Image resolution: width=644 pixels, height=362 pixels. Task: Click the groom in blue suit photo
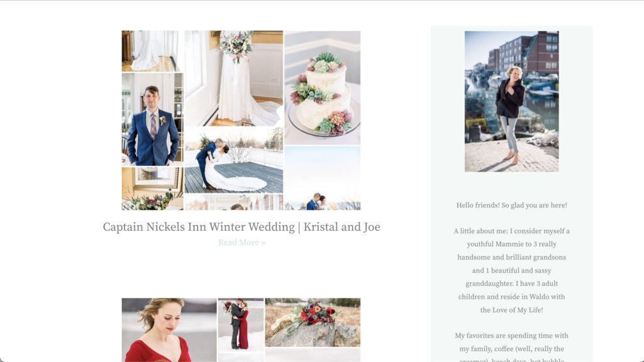click(x=152, y=119)
